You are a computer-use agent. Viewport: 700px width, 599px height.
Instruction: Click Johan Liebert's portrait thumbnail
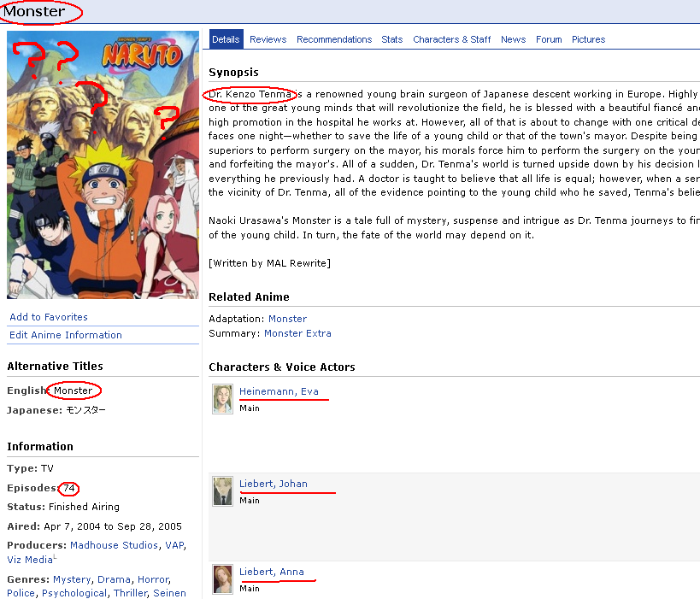pyautogui.click(x=222, y=491)
